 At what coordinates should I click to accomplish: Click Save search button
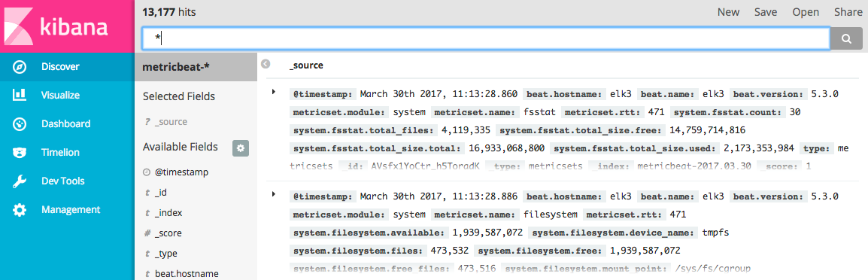766,12
